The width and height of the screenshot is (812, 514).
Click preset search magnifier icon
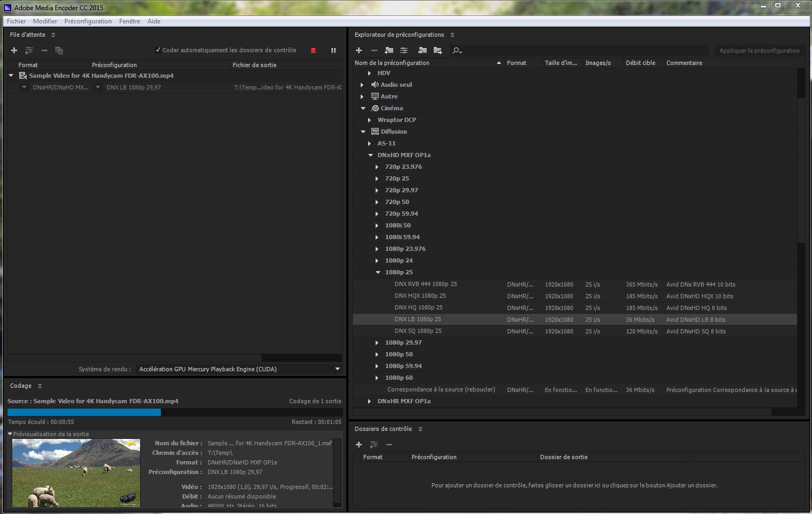(x=457, y=51)
